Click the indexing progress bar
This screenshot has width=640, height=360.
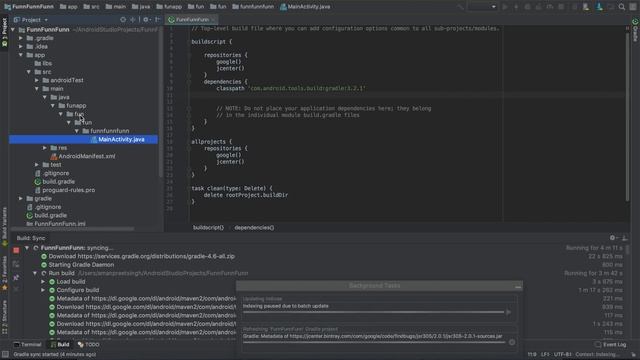pos(373,312)
